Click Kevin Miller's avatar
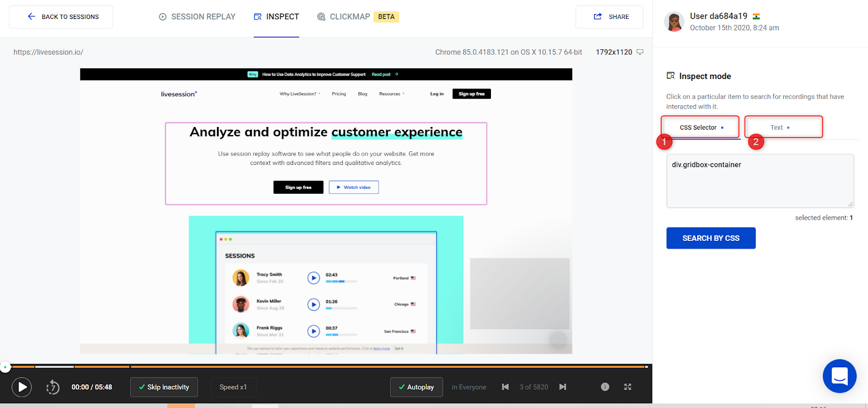The height and width of the screenshot is (408, 868). (x=241, y=304)
